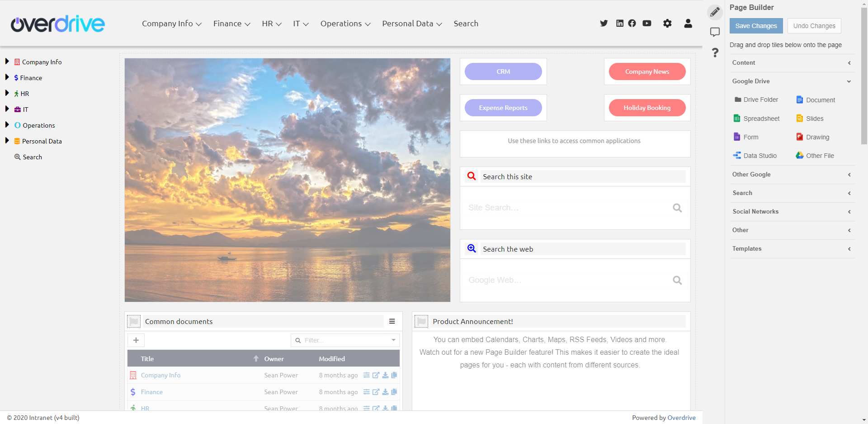Expand HR in the sidebar tree

pyautogui.click(x=7, y=93)
